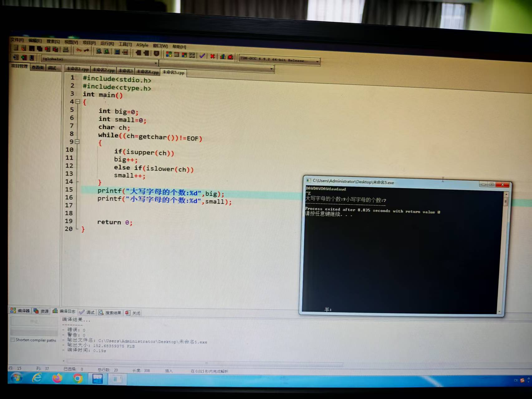Screen dimensions: 532x399
Task: Launch Firefox from the taskbar
Action: tap(57, 378)
